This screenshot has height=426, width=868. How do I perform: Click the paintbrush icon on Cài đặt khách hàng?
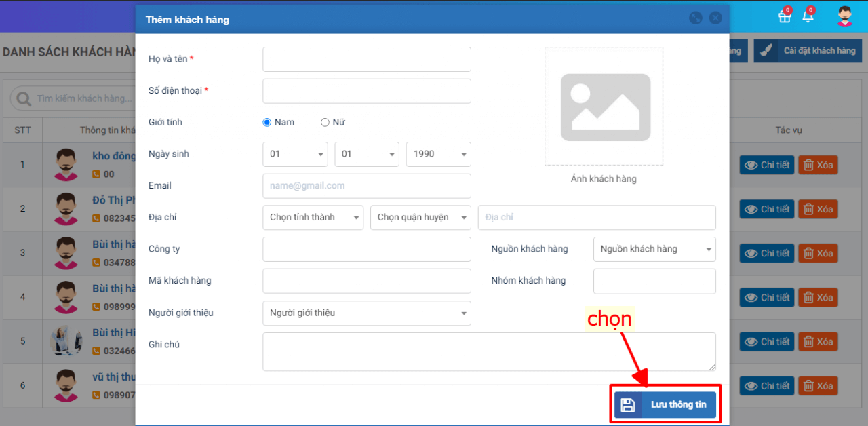[x=766, y=51]
